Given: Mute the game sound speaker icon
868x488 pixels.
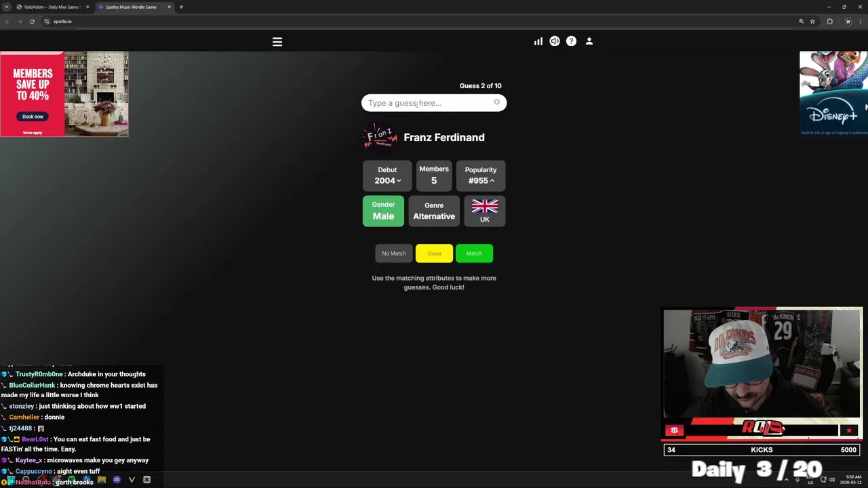Looking at the screenshot, I should (555, 41).
